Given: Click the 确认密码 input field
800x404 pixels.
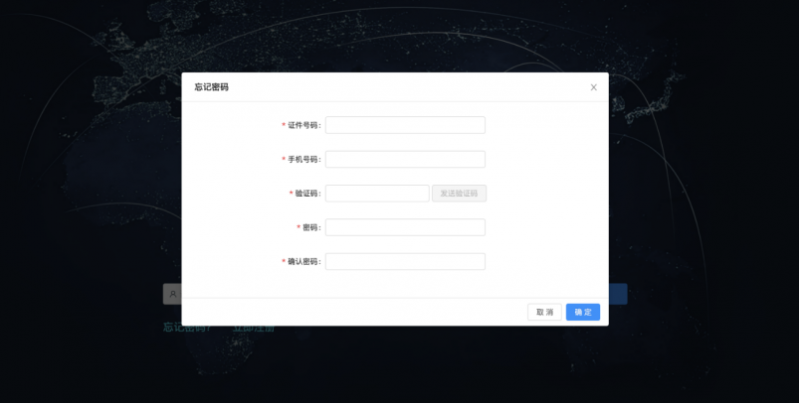Looking at the screenshot, I should coord(405,262).
